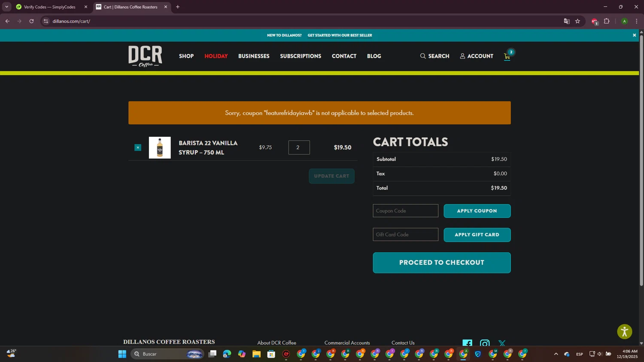This screenshot has width=644, height=362.
Task: Open Chrome extensions puzzle icon
Action: pos(607,21)
